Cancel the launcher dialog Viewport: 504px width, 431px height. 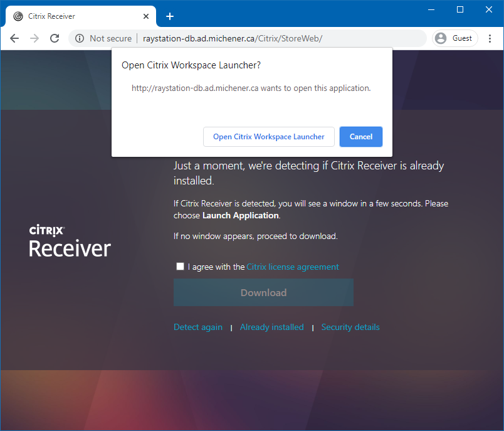pyautogui.click(x=361, y=137)
